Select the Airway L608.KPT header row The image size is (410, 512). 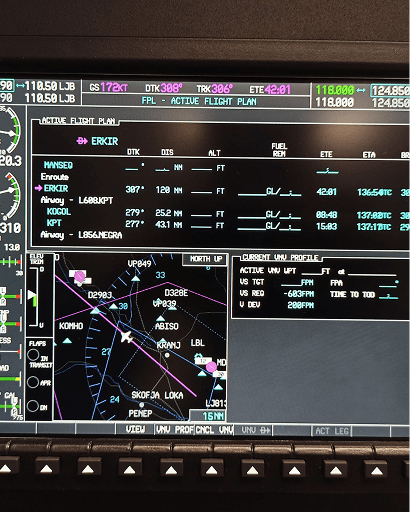click(77, 200)
